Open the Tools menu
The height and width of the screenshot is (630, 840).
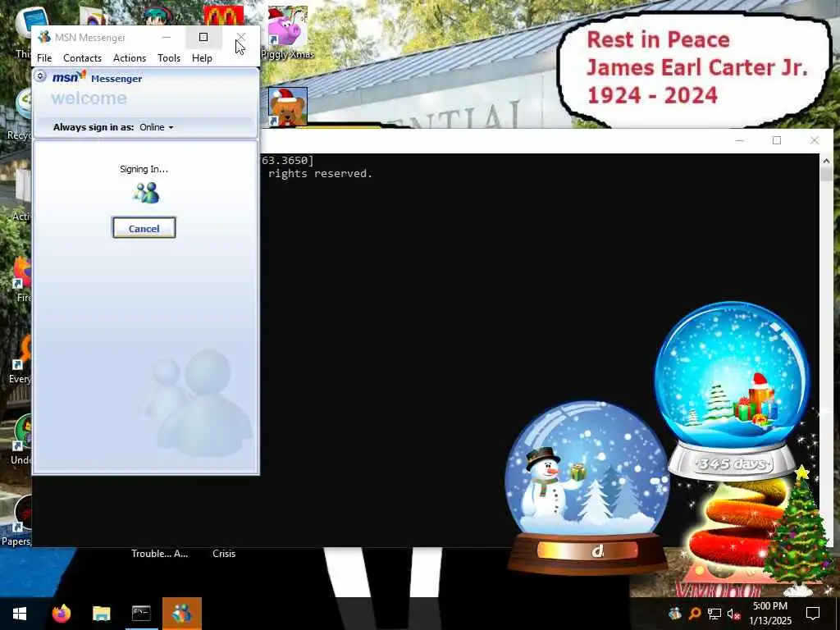169,58
